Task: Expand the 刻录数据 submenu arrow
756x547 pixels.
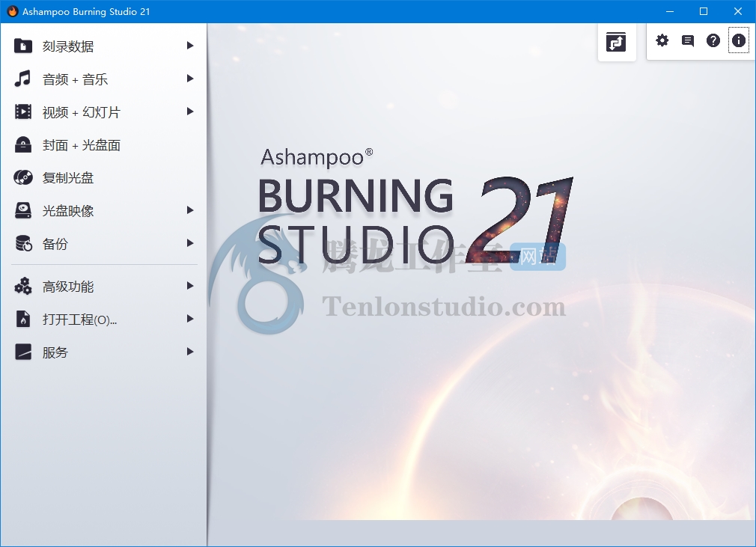Action: point(190,46)
